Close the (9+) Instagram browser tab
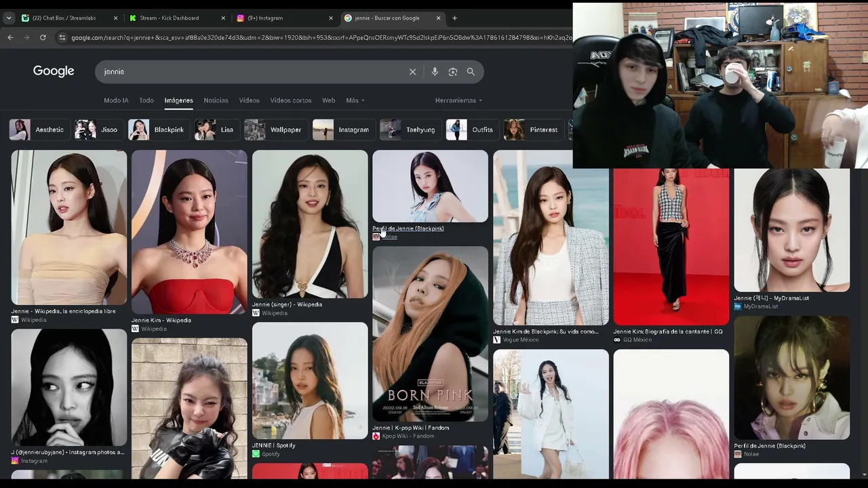This screenshot has height=488, width=868. tap(331, 18)
